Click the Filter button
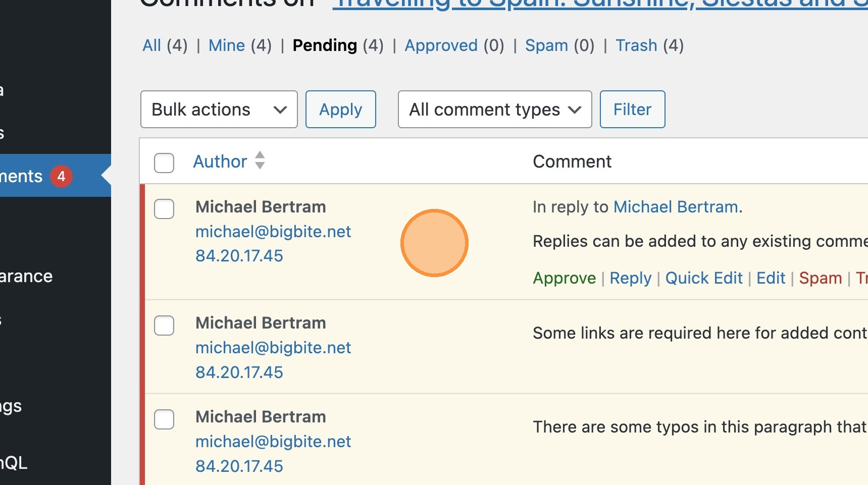This screenshot has height=485, width=868. click(x=632, y=110)
